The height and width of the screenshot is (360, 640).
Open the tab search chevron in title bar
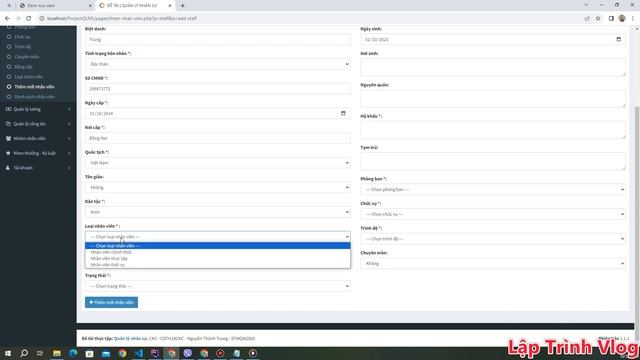(586, 5)
